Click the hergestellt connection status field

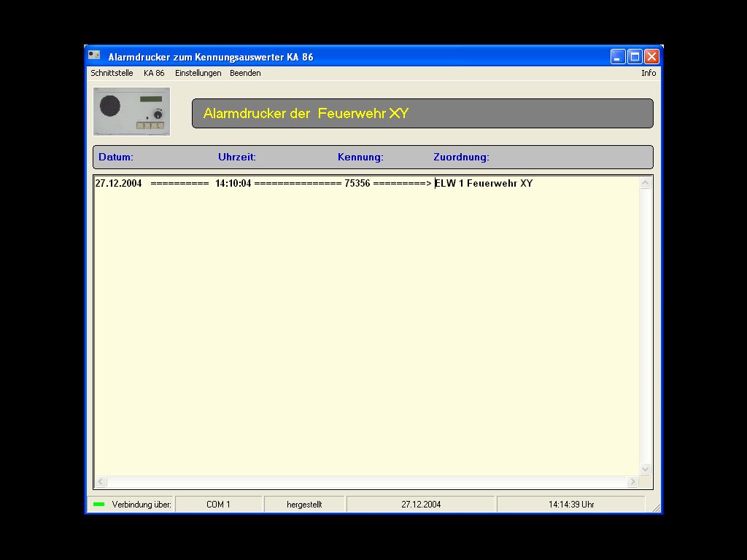304,505
